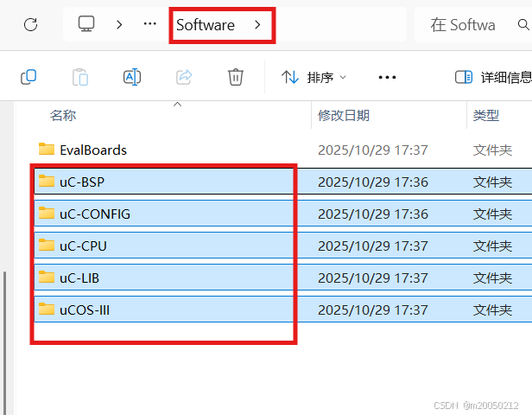The image size is (532, 415).
Task: Click the navigation pane scrollbar thumb
Action: click(x=5, y=342)
